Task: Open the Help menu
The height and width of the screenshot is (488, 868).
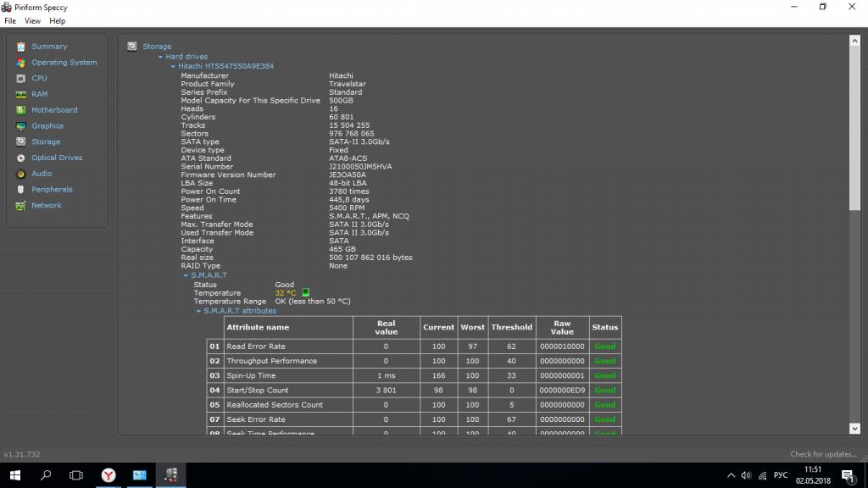Action: 57,20
